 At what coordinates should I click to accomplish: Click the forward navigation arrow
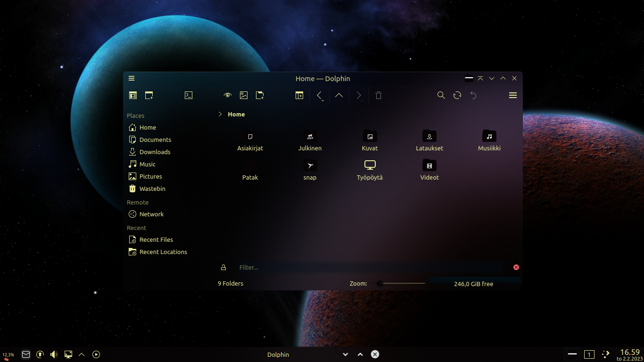pos(359,95)
